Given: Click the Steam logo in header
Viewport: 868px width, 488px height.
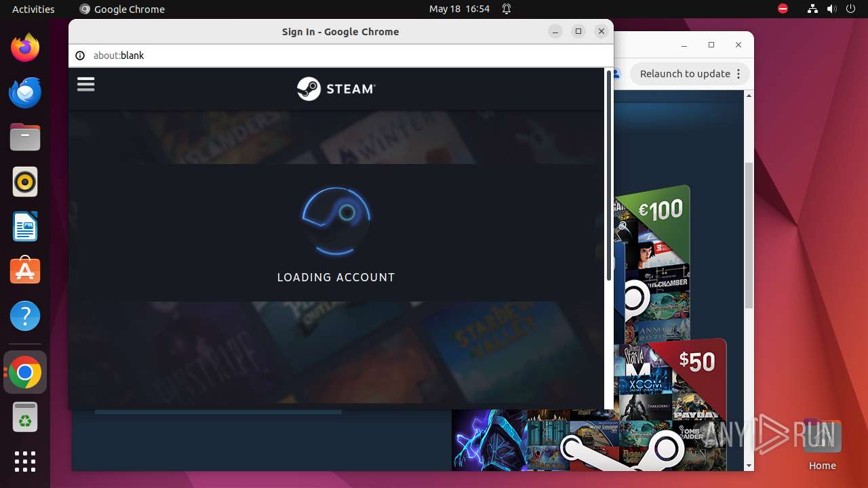Looking at the screenshot, I should coord(336,89).
